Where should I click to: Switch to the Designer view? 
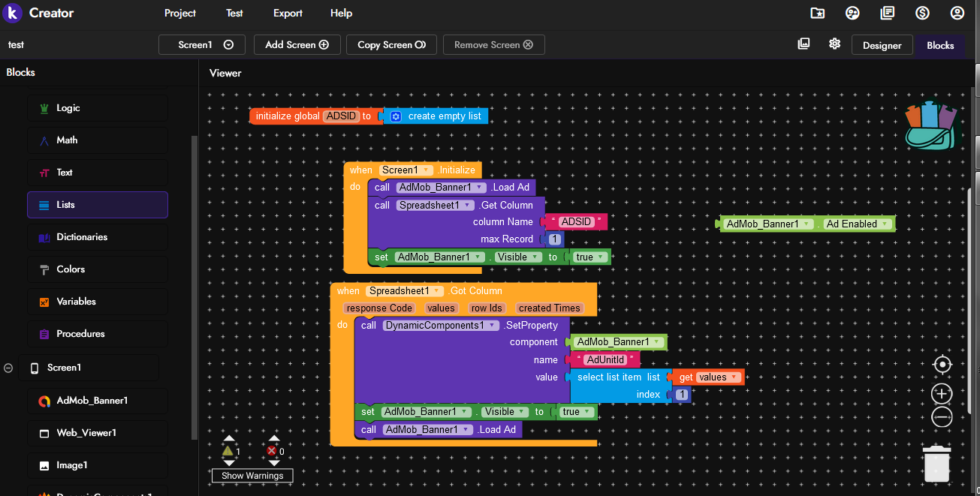tap(882, 45)
